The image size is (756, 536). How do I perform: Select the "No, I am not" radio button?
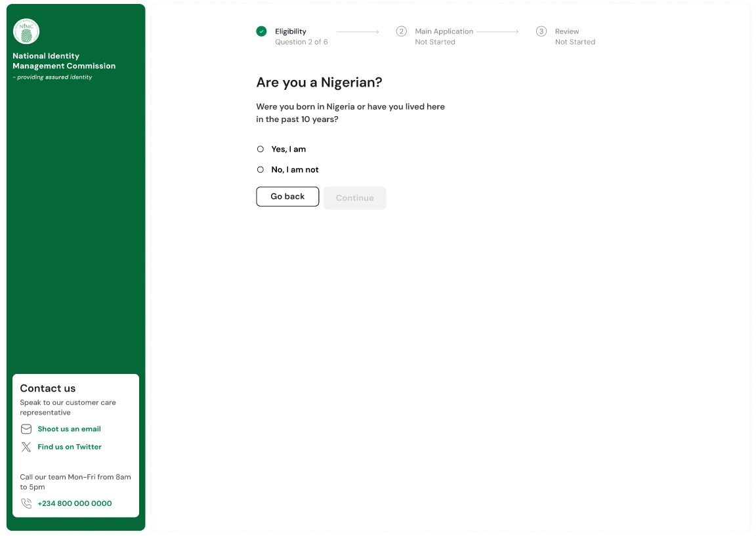261,169
